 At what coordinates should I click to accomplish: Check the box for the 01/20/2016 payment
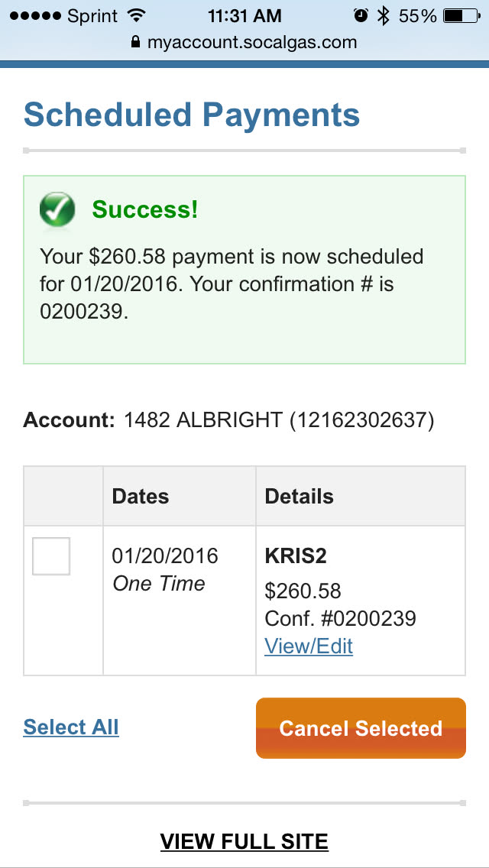51,556
